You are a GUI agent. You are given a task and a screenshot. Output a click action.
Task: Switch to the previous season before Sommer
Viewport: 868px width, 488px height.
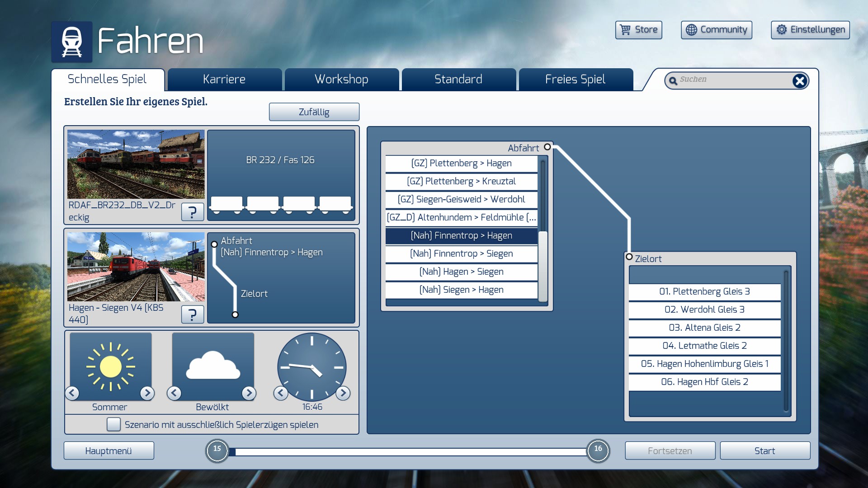pos(72,393)
